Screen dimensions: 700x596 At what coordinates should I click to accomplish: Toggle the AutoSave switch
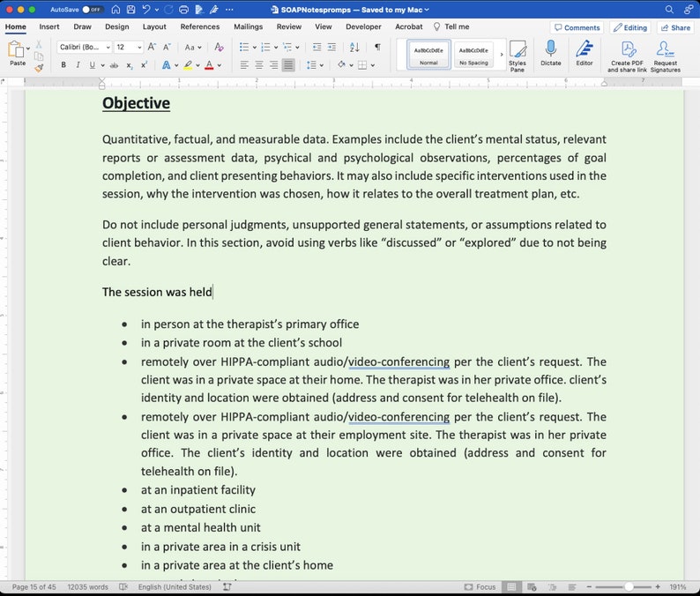(x=93, y=10)
